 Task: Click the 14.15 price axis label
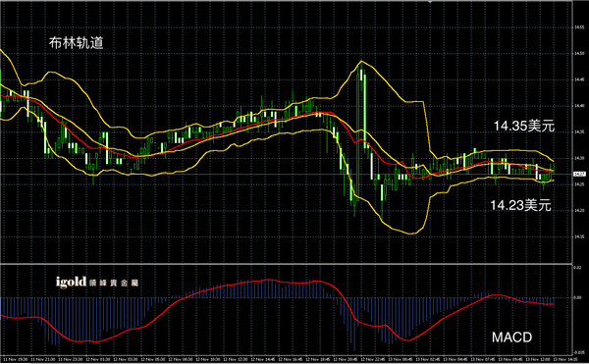pyautogui.click(x=579, y=236)
